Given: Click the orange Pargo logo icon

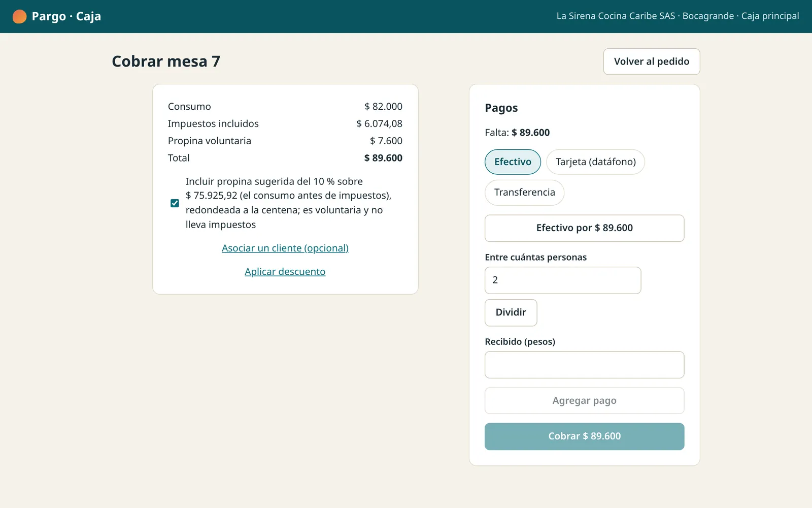Looking at the screenshot, I should point(19,17).
